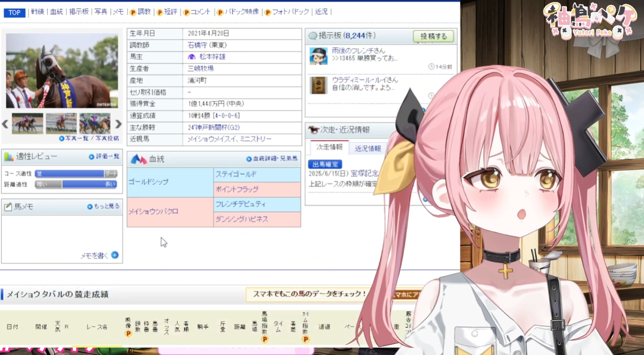Open relative ミニストリー link

[257, 139]
